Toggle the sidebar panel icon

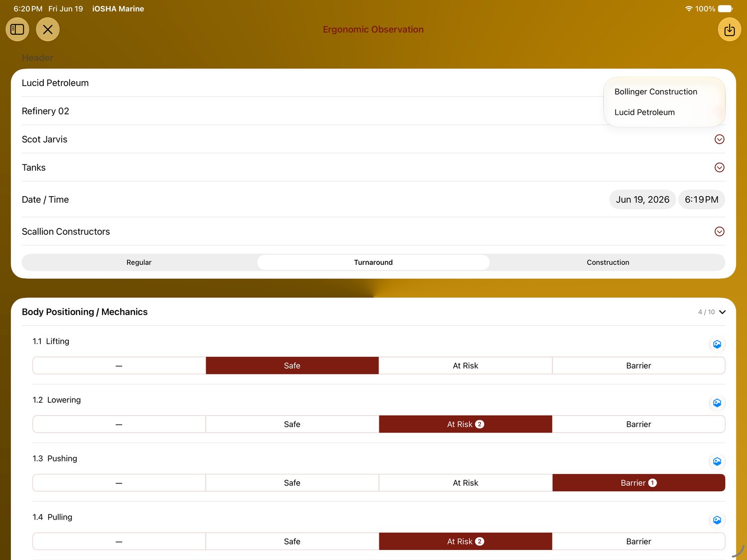tap(17, 29)
